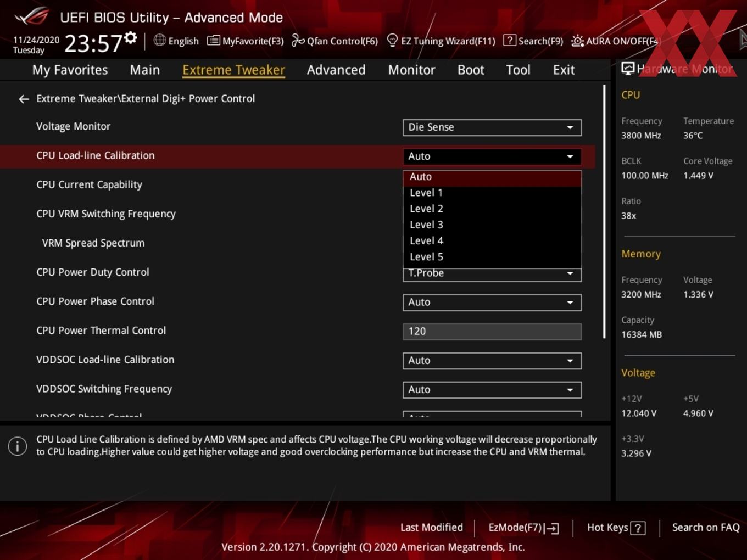Screen dimensions: 747x560
Task: Change language via English label
Action: pyautogui.click(x=183, y=41)
